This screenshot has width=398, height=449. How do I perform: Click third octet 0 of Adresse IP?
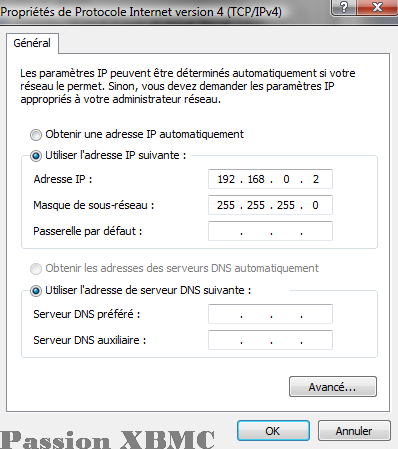click(286, 179)
